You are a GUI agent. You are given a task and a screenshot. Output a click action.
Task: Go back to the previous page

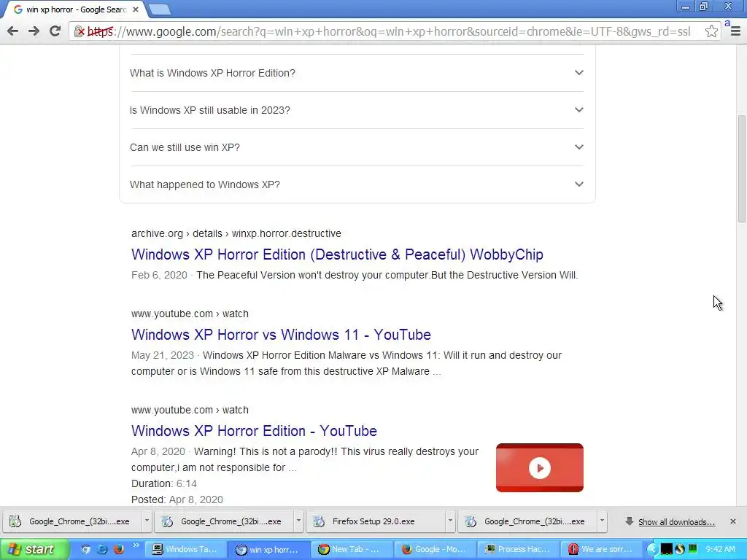pyautogui.click(x=12, y=31)
